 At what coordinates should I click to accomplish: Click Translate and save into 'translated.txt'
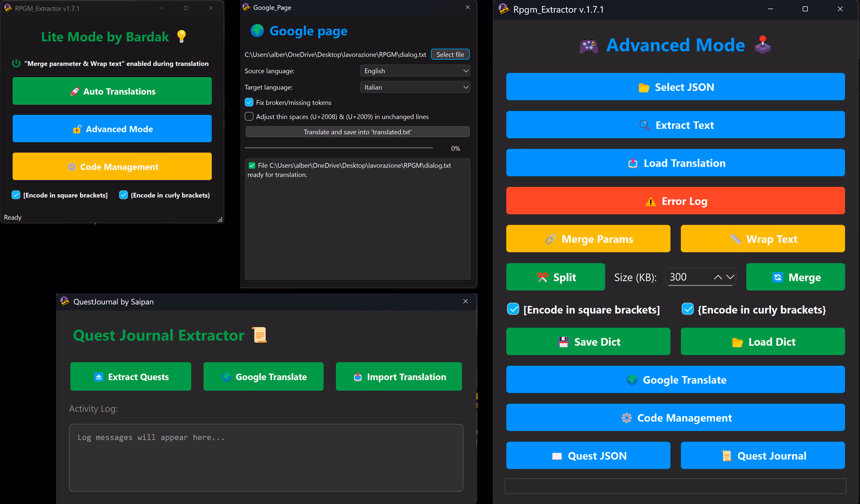[357, 132]
